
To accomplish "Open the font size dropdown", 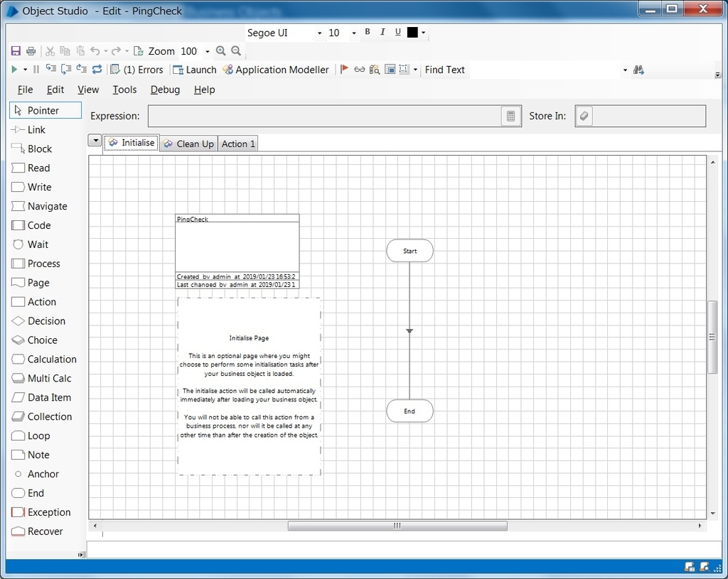I will pos(354,33).
